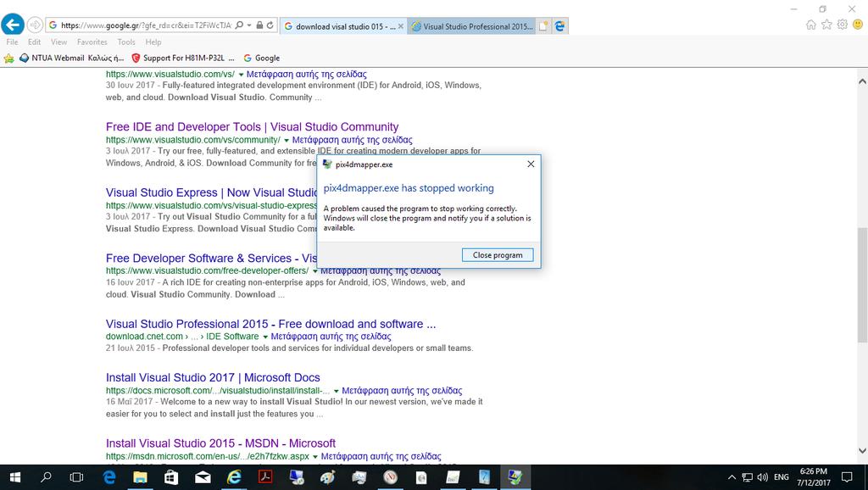868x490 pixels.
Task: Click the scrollbar down arrow of the page
Action: coord(862,451)
